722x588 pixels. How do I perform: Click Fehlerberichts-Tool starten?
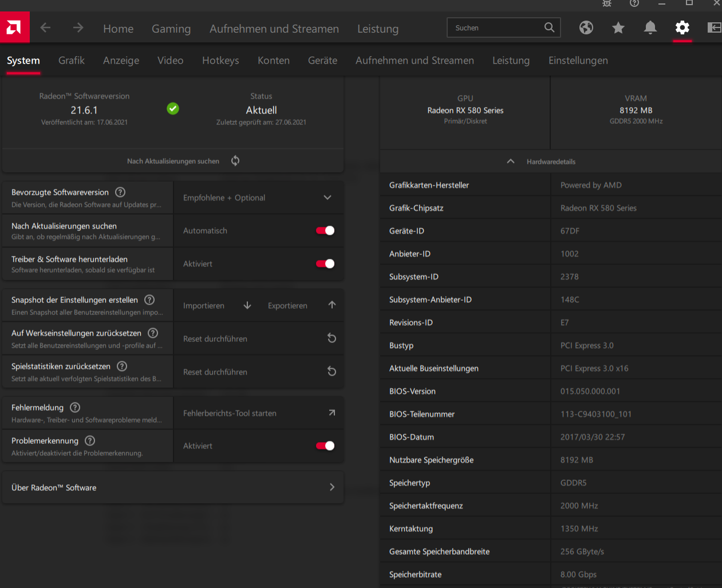tap(230, 413)
